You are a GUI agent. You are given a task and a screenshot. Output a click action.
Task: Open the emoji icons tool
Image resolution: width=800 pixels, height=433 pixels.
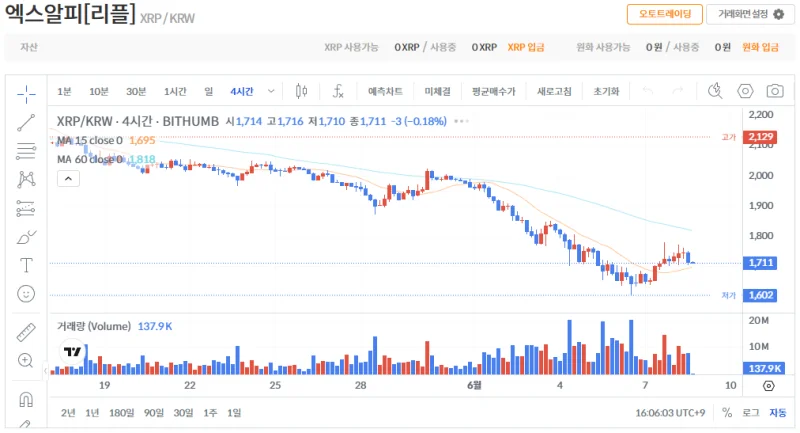(26, 294)
